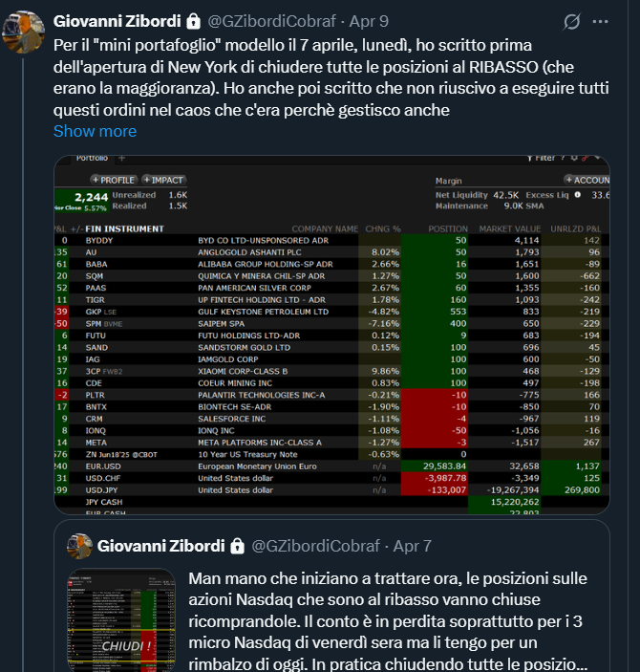This screenshot has width=640, height=672.
Task: Click the lock icon beside the top author name
Action: [193, 20]
